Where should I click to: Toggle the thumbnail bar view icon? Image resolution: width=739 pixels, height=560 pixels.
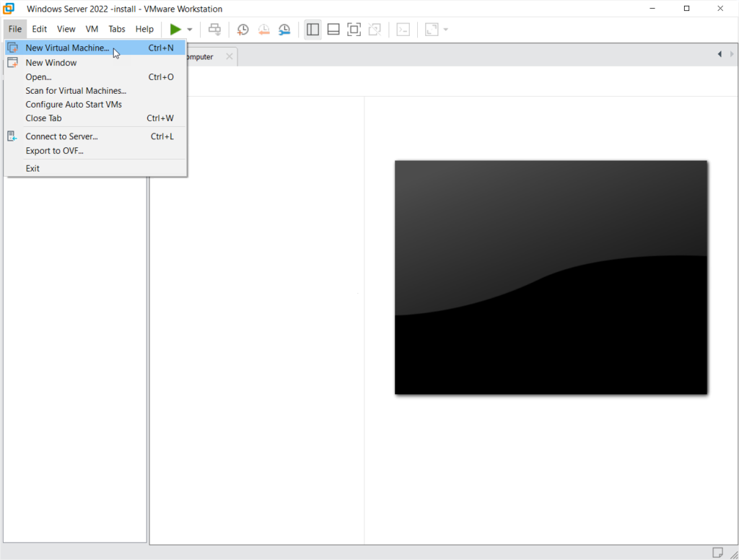click(333, 29)
